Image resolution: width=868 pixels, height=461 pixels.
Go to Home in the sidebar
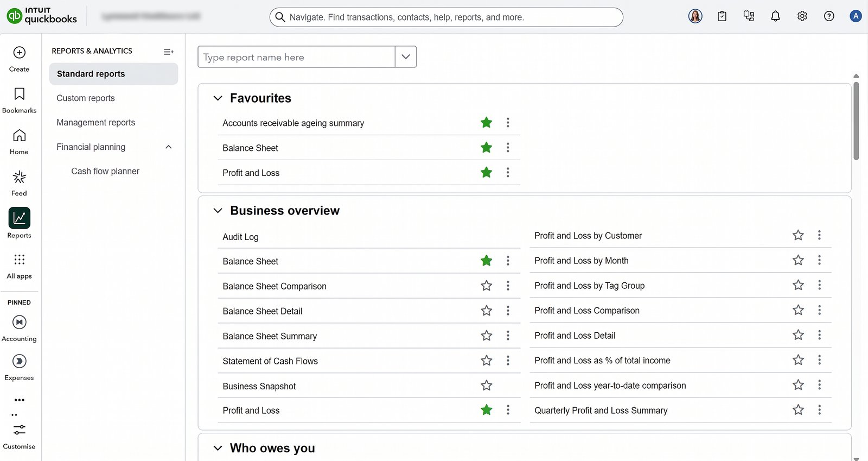pos(20,142)
